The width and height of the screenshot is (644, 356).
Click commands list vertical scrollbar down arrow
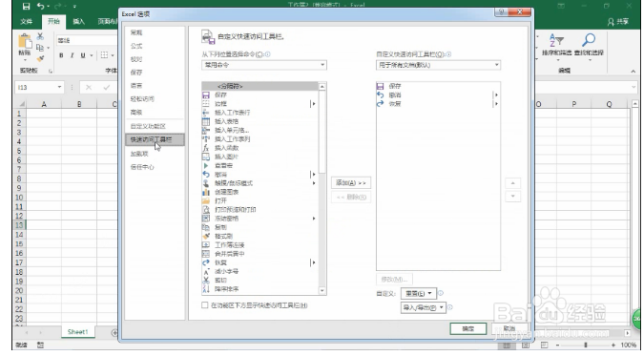tap(322, 291)
